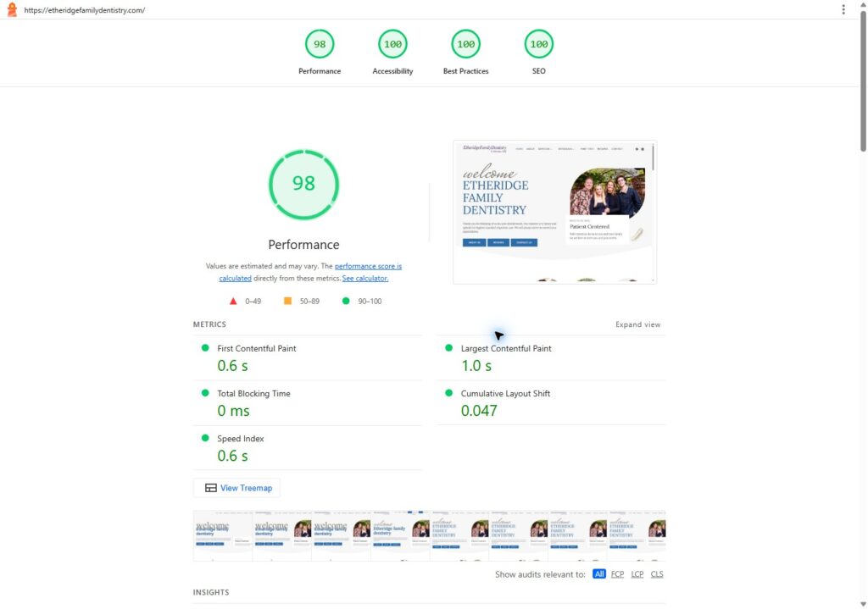Screen dimensions: 868x609
Task: Jump to SEO score gauge
Action: [x=538, y=53]
